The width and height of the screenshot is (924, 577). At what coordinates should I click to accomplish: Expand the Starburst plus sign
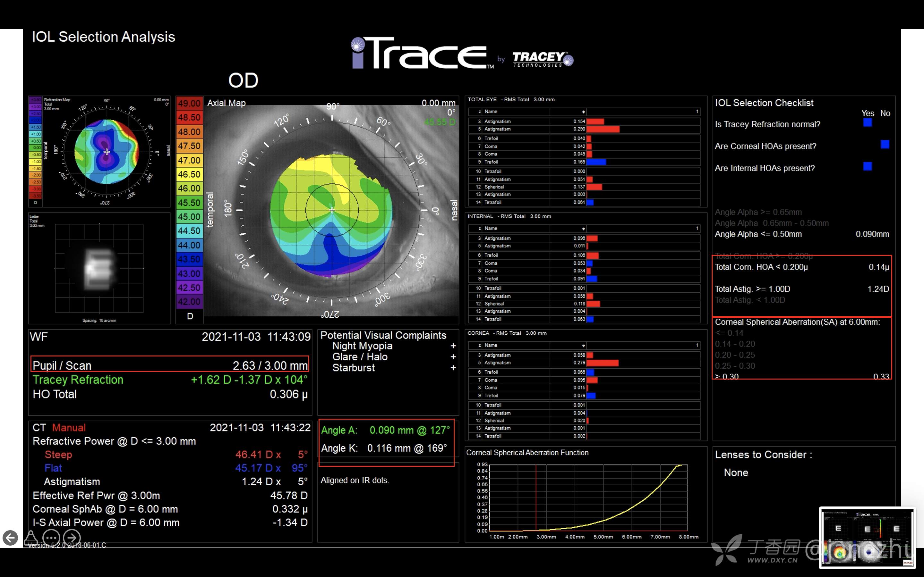coord(453,368)
